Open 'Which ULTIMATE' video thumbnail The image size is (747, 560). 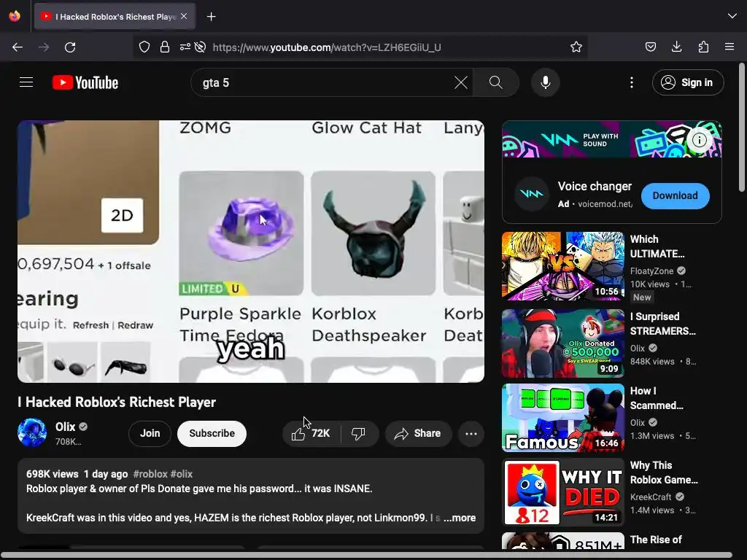[x=563, y=266]
